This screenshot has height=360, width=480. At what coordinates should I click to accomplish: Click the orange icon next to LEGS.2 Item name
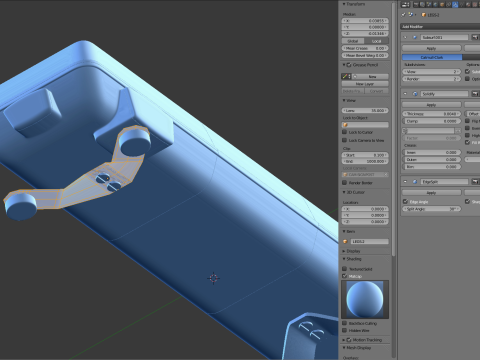[345, 241]
